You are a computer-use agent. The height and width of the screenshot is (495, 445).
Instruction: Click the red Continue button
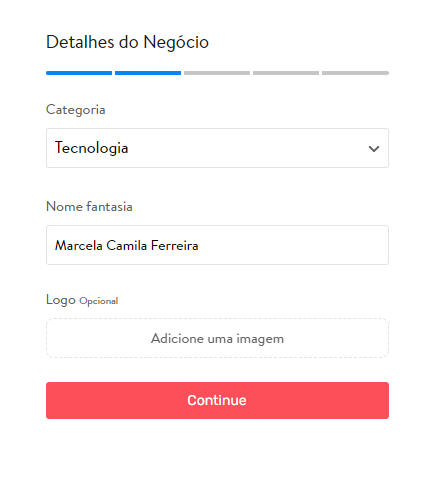[217, 400]
